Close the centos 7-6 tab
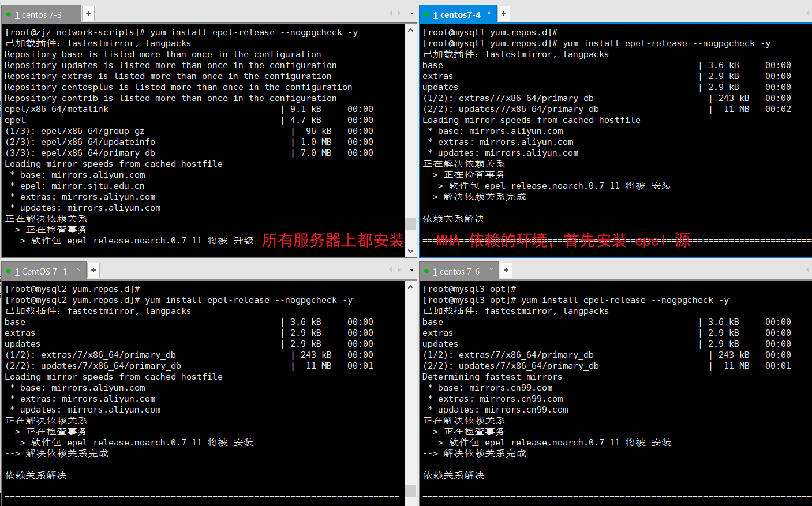Image resolution: width=812 pixels, height=506 pixels. pyautogui.click(x=491, y=269)
